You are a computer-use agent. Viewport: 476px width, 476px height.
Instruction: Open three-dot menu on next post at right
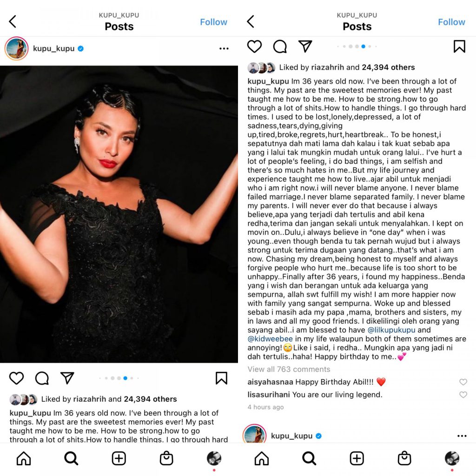click(x=462, y=436)
